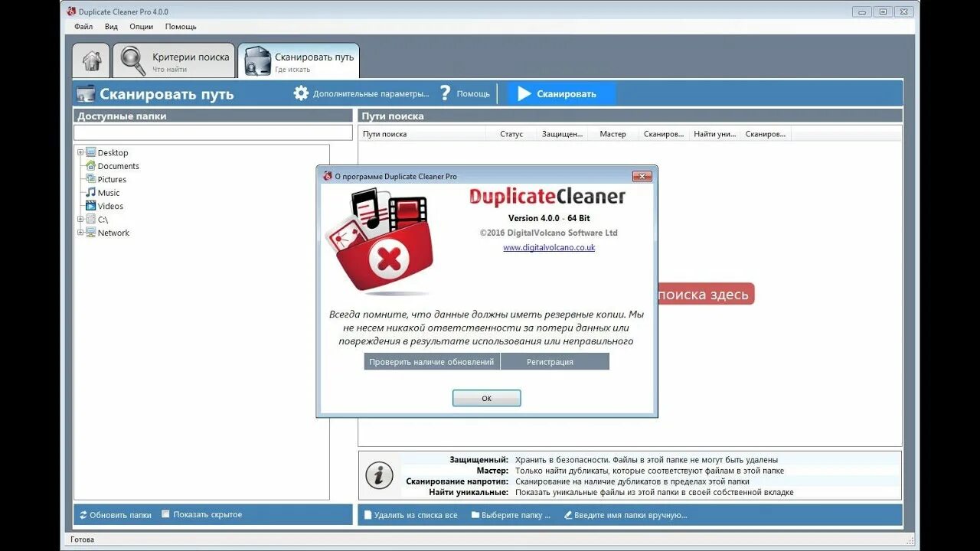Image resolution: width=980 pixels, height=551 pixels.
Task: Expand the Network tree node
Action: pyautogui.click(x=80, y=233)
